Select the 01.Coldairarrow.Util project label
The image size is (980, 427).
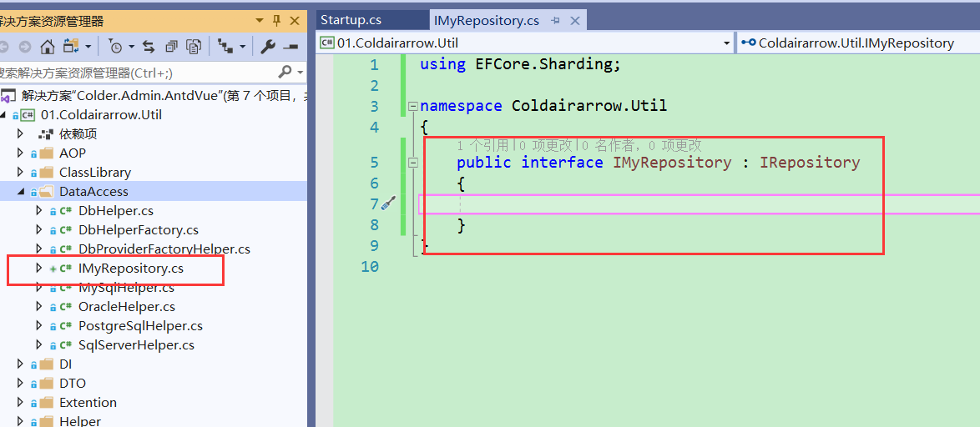click(x=101, y=115)
